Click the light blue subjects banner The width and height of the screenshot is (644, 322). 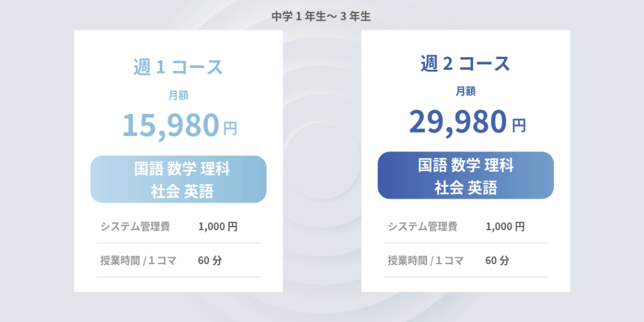pos(178,179)
